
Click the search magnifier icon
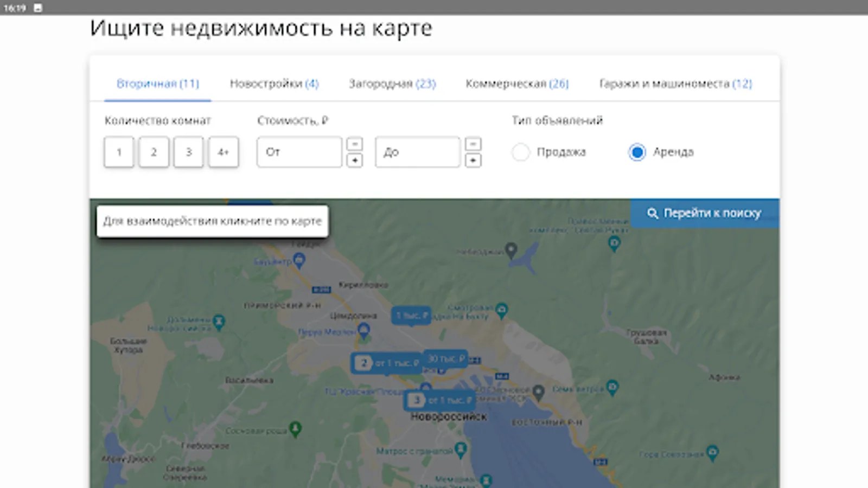653,213
